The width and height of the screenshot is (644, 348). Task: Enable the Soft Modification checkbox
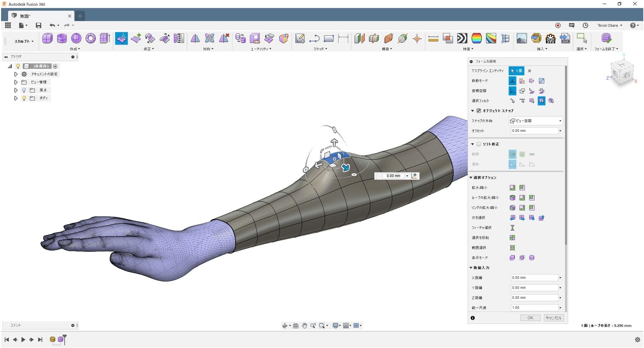pos(479,144)
